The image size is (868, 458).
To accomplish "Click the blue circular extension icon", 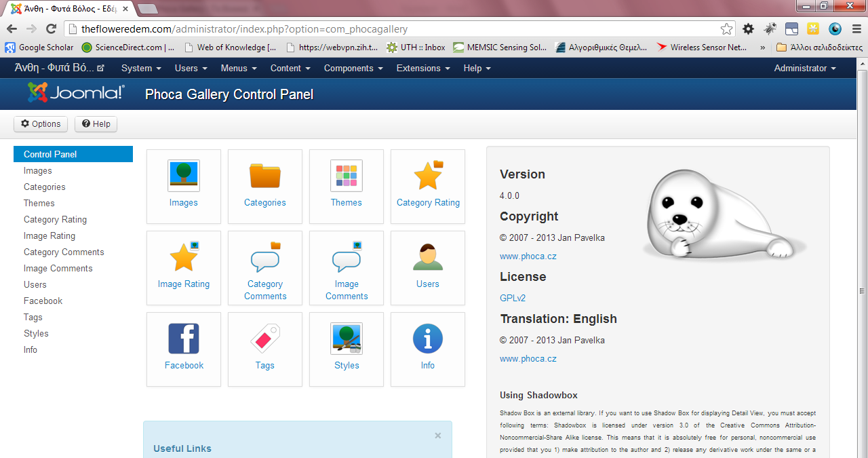I will pos(835,28).
